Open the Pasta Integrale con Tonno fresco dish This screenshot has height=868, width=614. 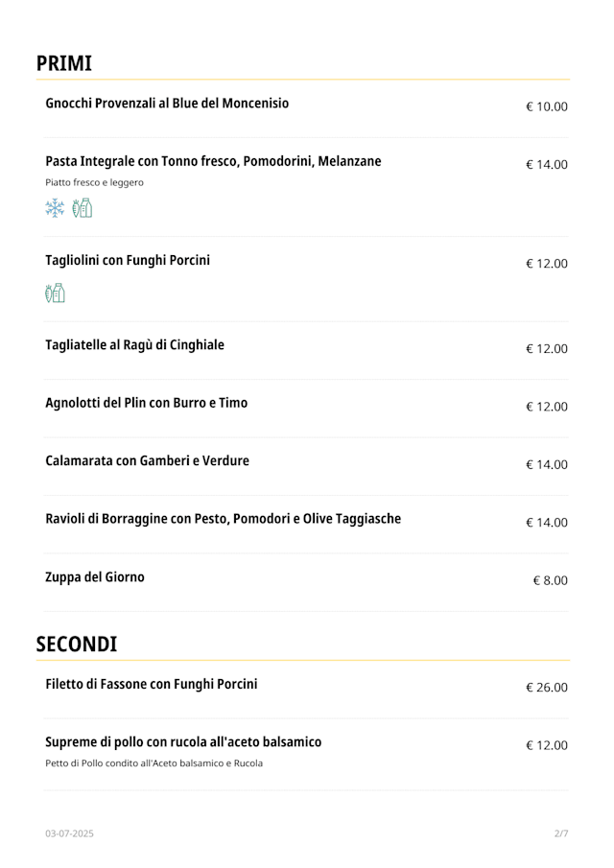coord(213,161)
